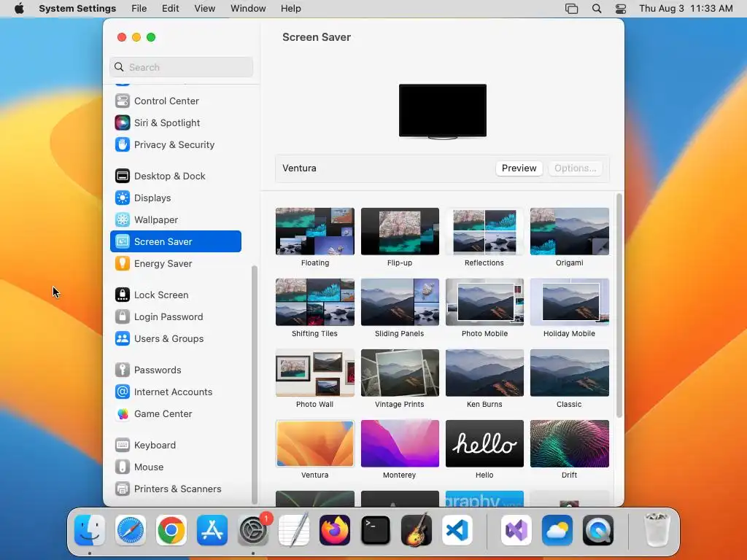Screen dimensions: 747x560
Task: Open Control Center in menu bar
Action: click(x=621, y=9)
